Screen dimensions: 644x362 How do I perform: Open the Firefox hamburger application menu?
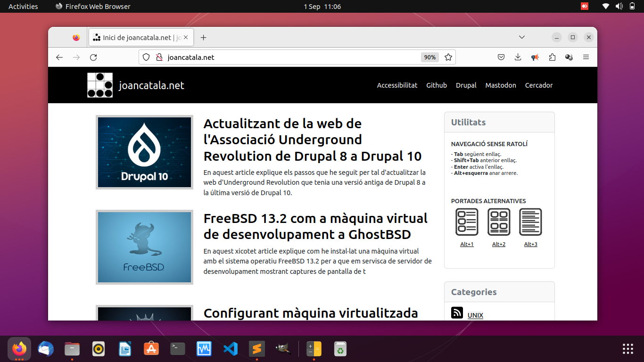(x=586, y=57)
